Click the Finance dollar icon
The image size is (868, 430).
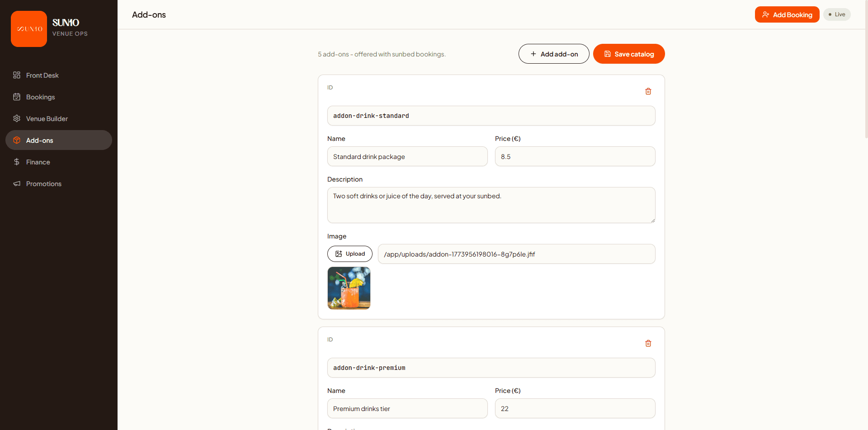pos(17,162)
